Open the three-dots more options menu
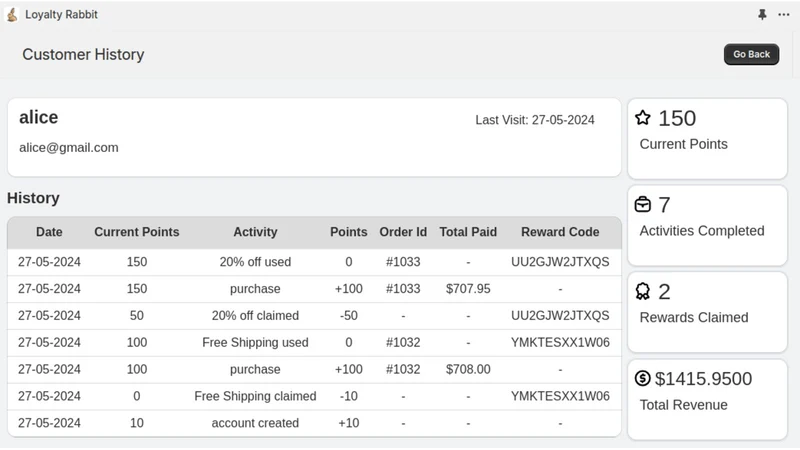Image resolution: width=800 pixels, height=450 pixels. tap(784, 14)
